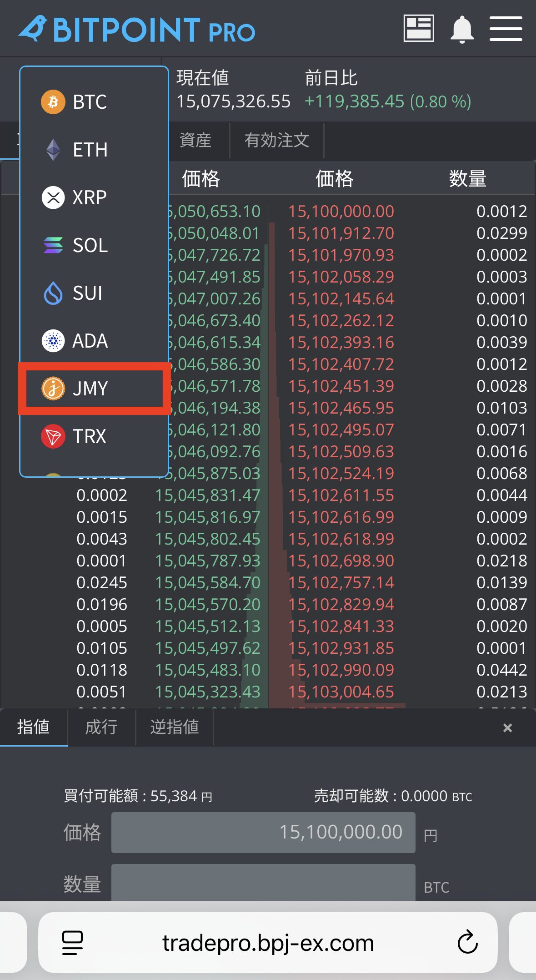536x980 pixels.
Task: Open browser page settings icon in address bar
Action: click(73, 943)
